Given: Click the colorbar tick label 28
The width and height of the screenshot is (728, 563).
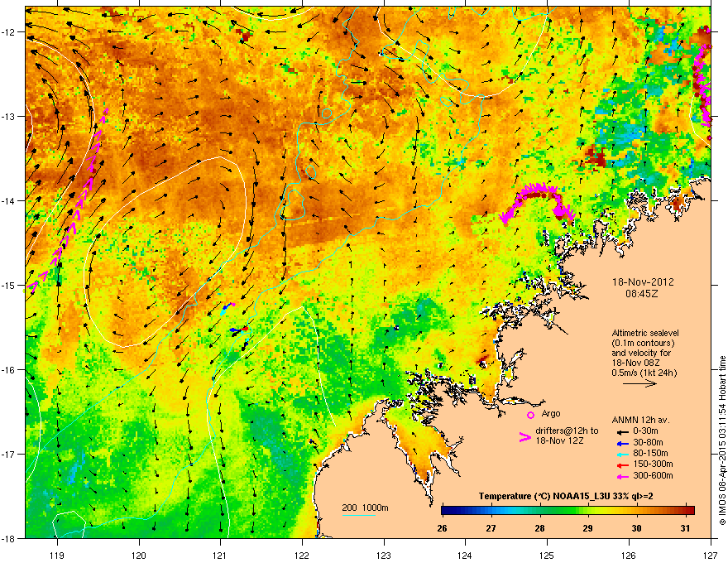Looking at the screenshot, I should point(539,528).
